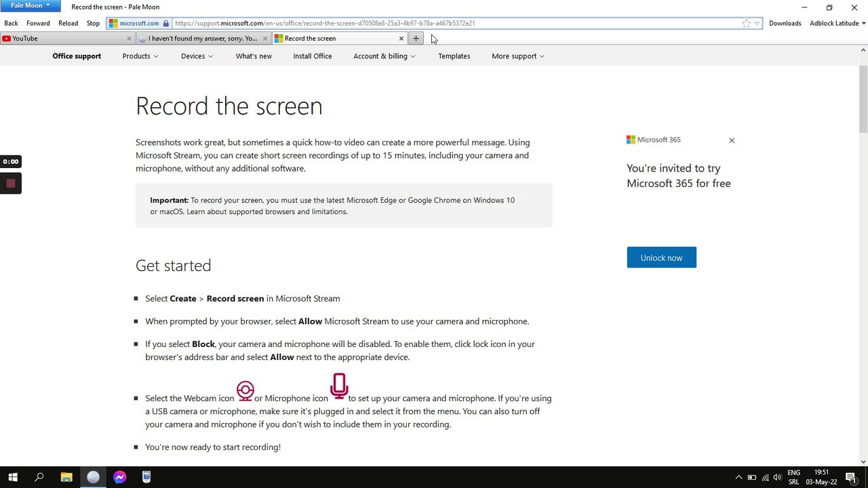Open the Install Office link

(313, 56)
